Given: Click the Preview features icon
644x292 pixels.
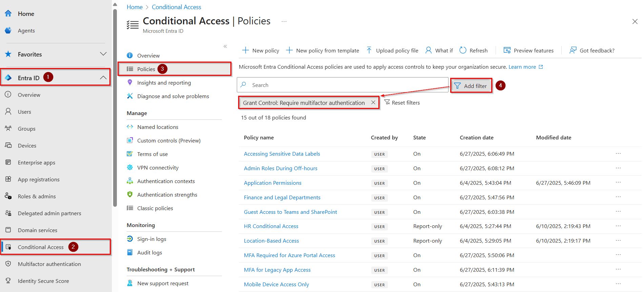Looking at the screenshot, I should (507, 50).
